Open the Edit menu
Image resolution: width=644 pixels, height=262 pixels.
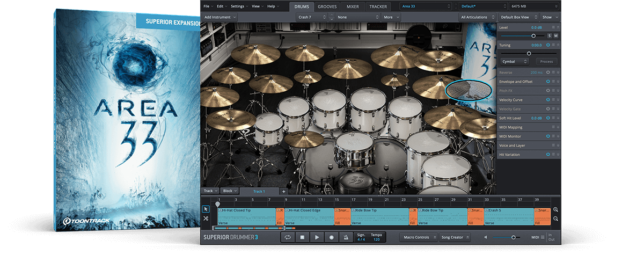[x=222, y=6]
